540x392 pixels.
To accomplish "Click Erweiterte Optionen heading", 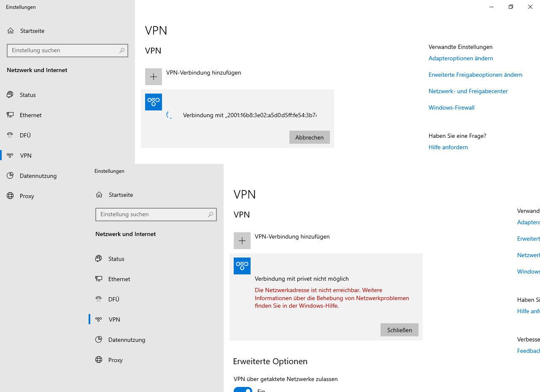I will tap(270, 361).
